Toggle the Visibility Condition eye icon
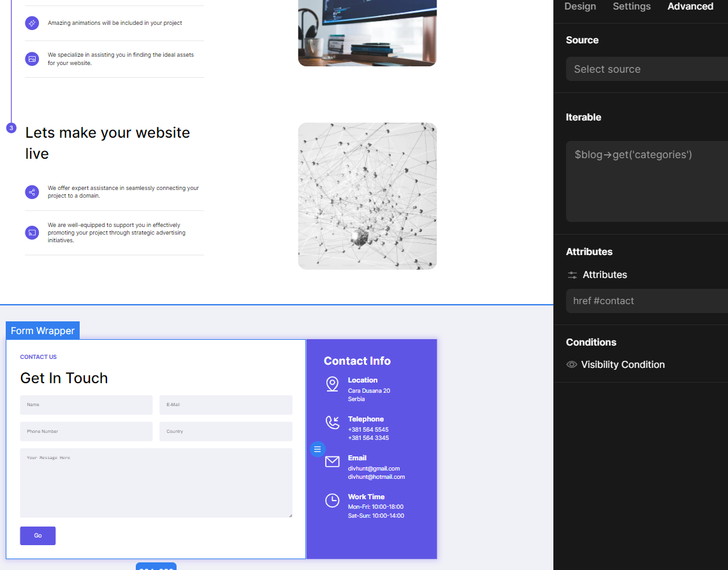Image resolution: width=728 pixels, height=570 pixels. pyautogui.click(x=572, y=365)
